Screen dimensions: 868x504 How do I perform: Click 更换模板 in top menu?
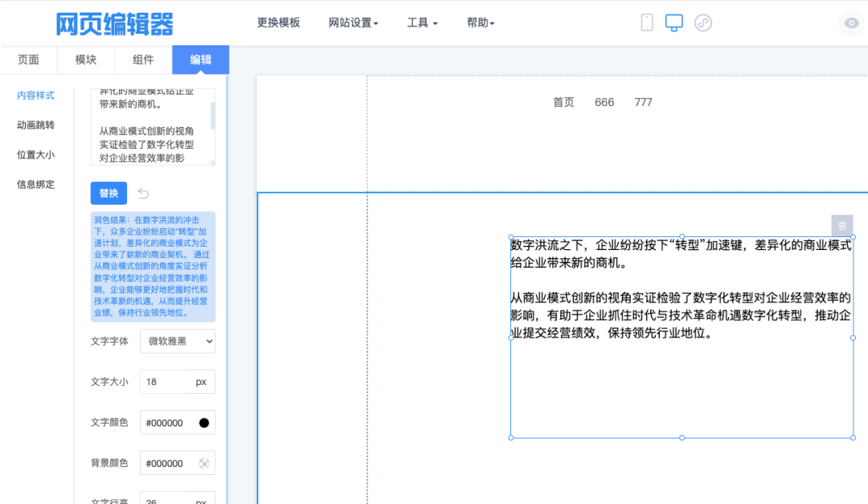278,23
